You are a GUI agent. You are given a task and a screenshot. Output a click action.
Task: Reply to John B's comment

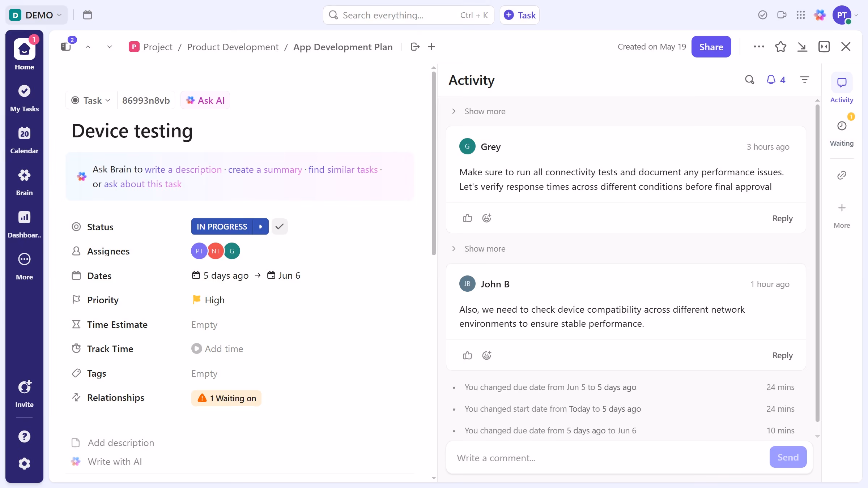(x=783, y=355)
